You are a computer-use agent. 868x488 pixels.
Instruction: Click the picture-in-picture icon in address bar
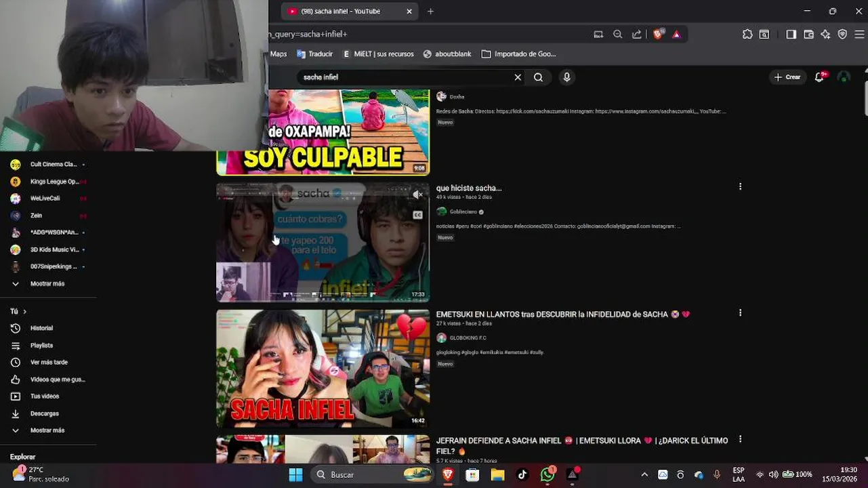point(598,34)
